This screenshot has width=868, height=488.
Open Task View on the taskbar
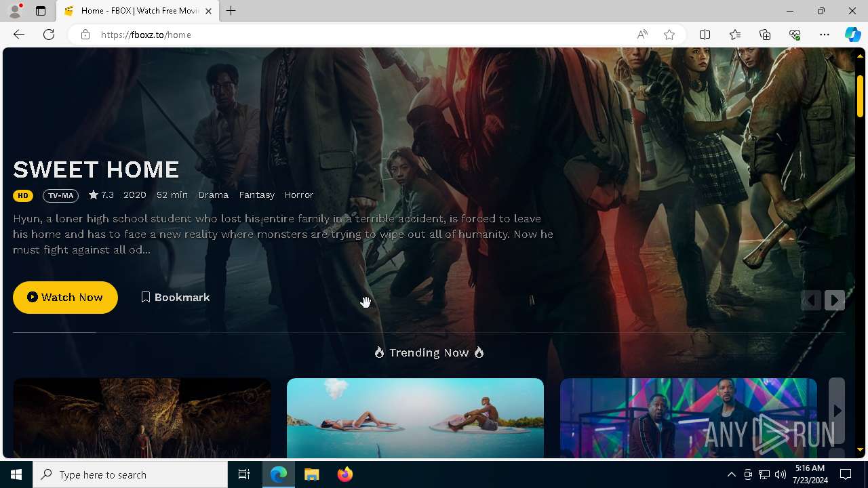pyautogui.click(x=244, y=474)
